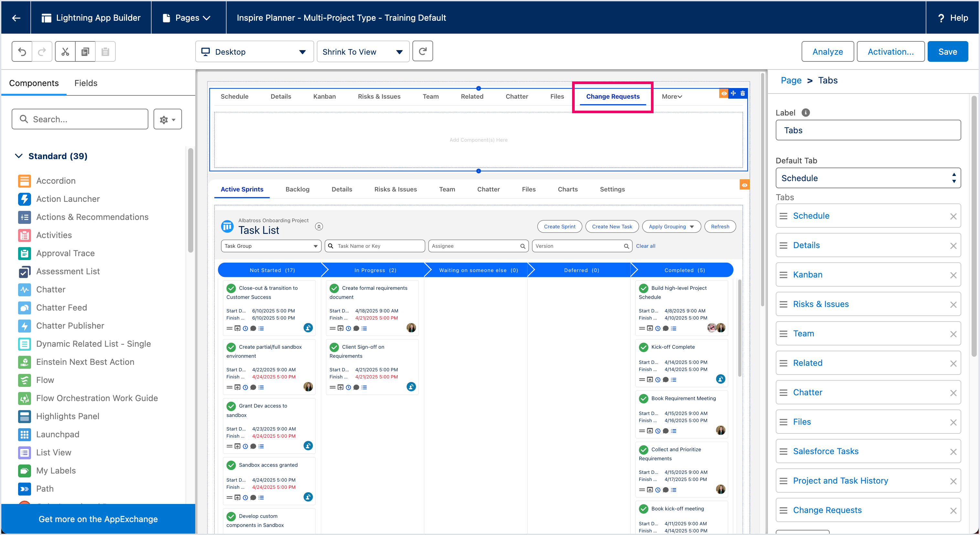Viewport: 980px width, 535px height.
Task: Click the Copy icon in toolbar
Action: [x=85, y=51]
